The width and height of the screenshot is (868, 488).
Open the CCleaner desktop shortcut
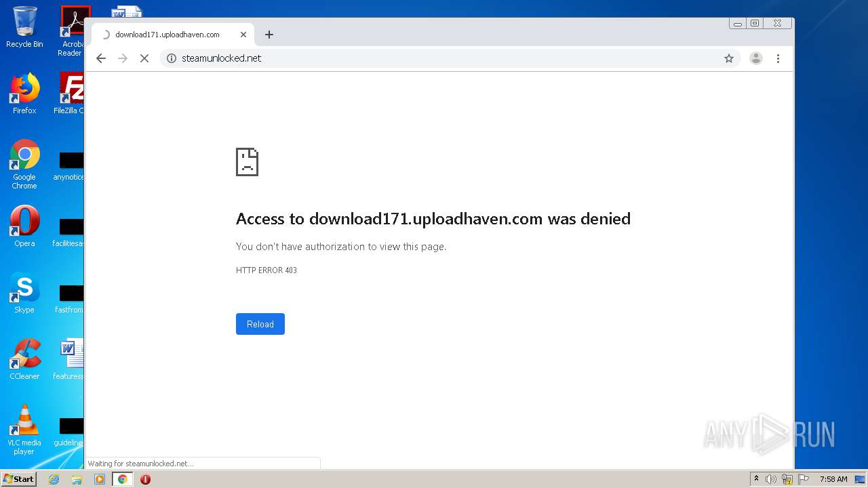tap(24, 359)
